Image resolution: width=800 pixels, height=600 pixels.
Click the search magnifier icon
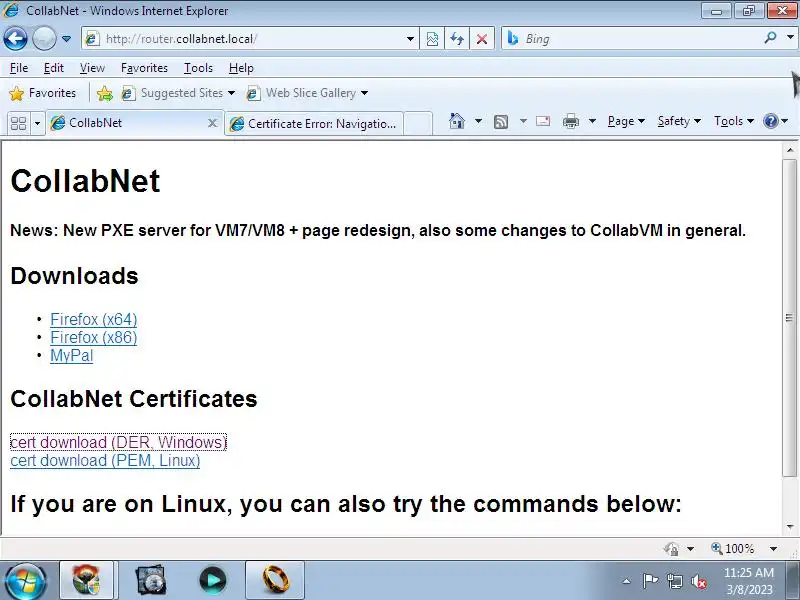[x=770, y=37]
